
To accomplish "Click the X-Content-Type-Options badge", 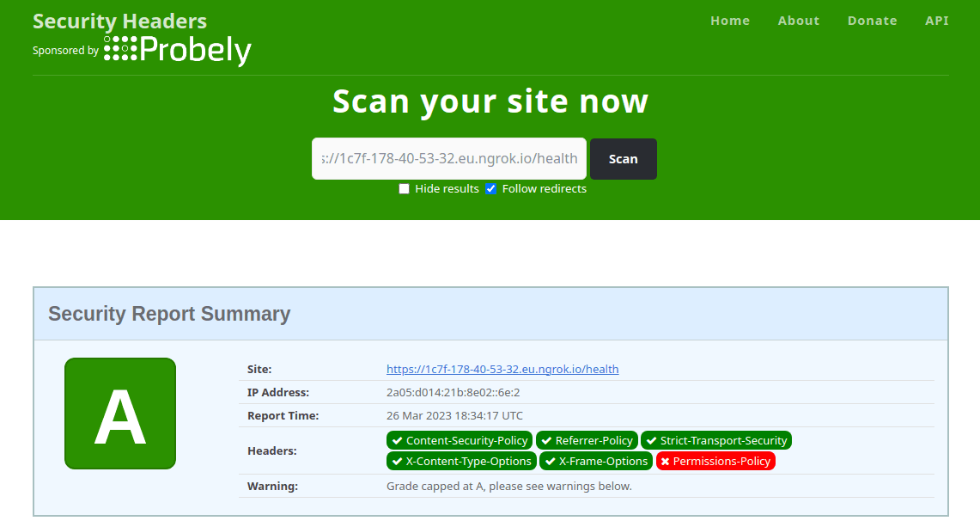I will pos(461,462).
